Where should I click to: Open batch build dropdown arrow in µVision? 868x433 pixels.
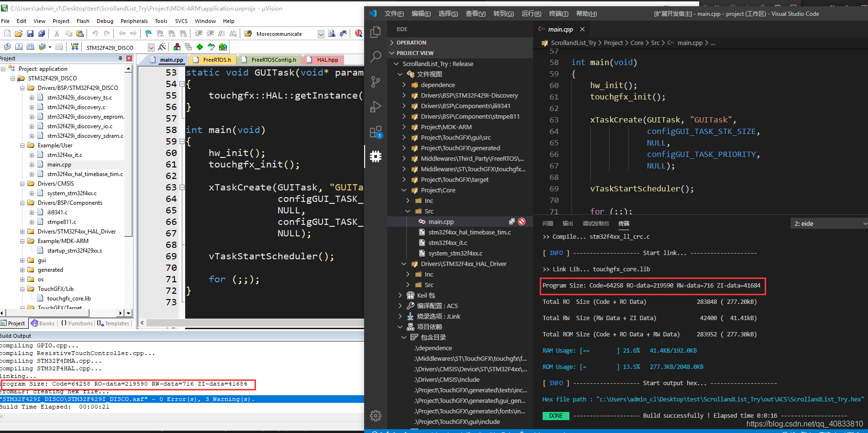(x=50, y=47)
